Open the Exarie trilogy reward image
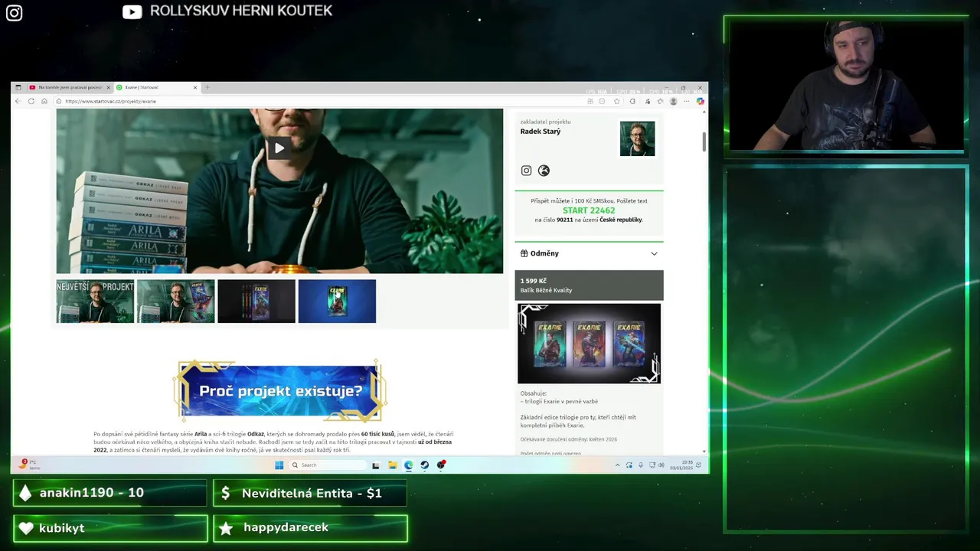 589,344
